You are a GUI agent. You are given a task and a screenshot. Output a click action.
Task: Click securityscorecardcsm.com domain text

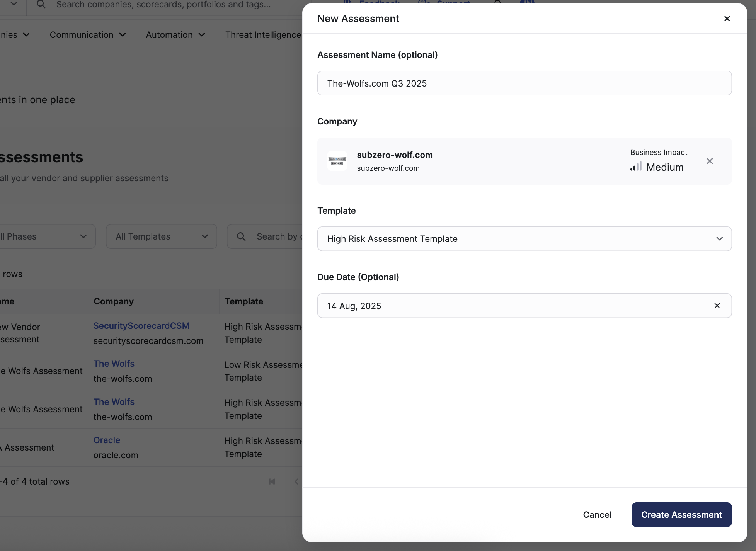coord(148,341)
